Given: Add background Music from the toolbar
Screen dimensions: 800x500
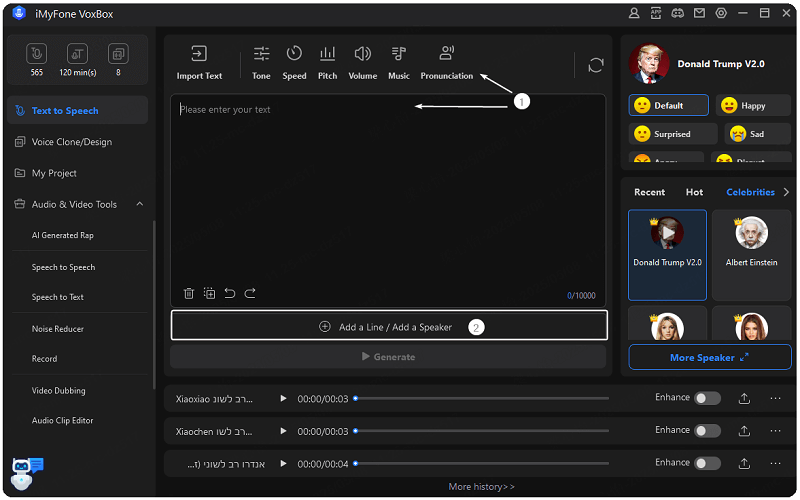Looking at the screenshot, I should point(398,63).
